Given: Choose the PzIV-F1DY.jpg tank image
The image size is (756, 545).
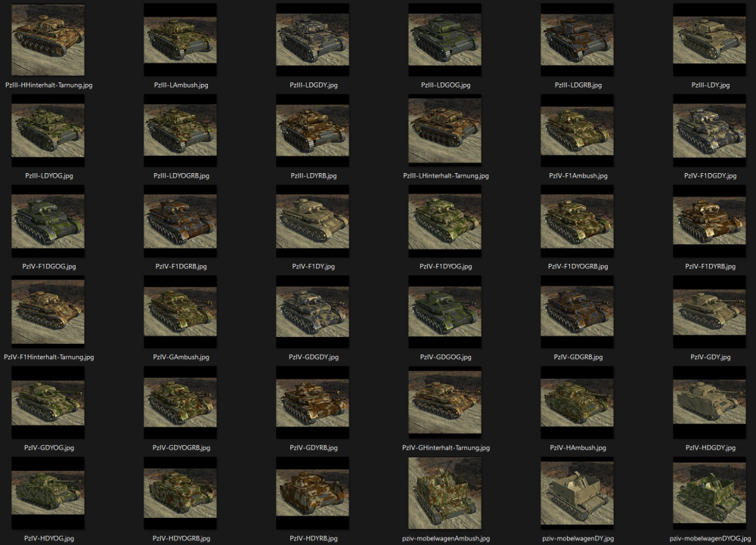Looking at the screenshot, I should 312,221.
